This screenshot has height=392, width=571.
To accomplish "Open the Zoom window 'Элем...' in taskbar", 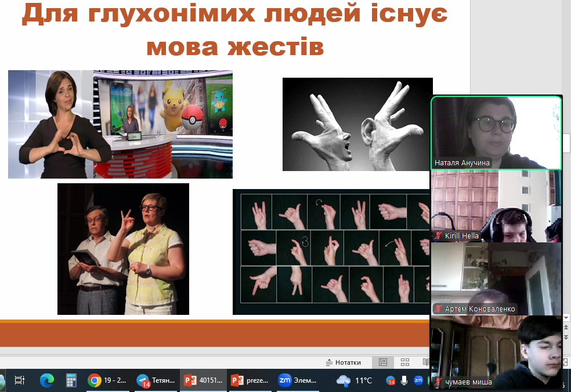I will tap(298, 380).
